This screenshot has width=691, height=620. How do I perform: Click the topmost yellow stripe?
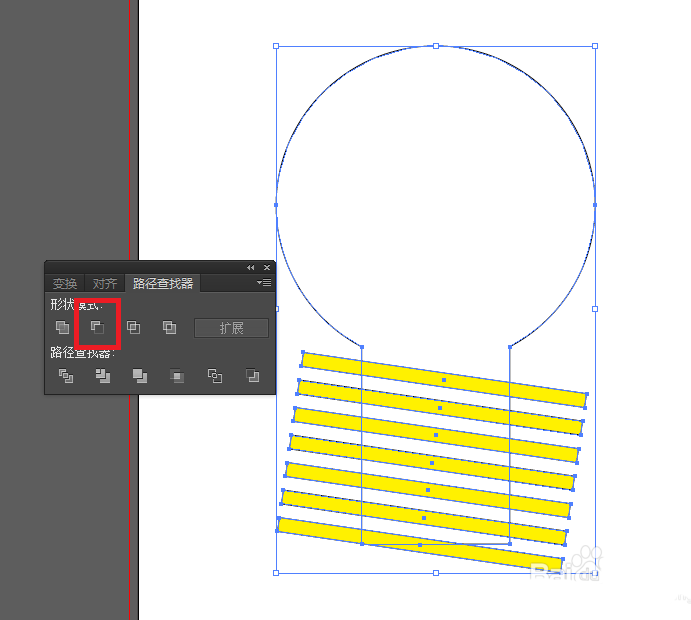click(x=444, y=379)
